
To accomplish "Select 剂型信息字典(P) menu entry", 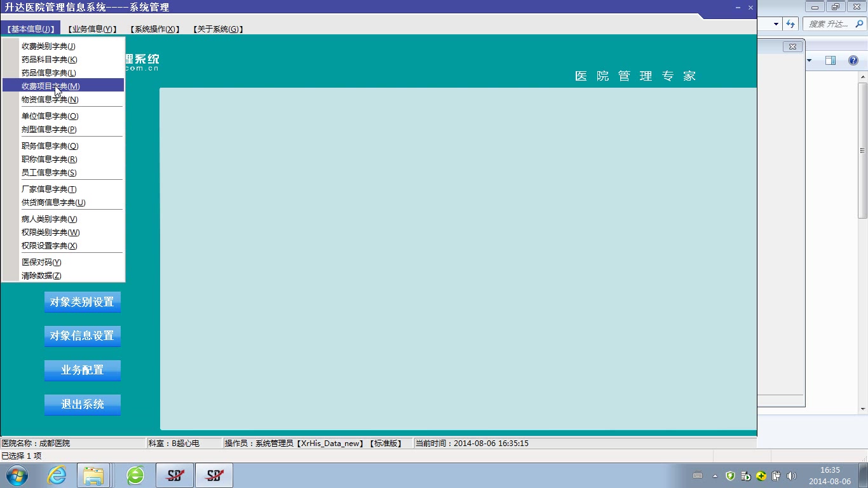I will pos(63,129).
